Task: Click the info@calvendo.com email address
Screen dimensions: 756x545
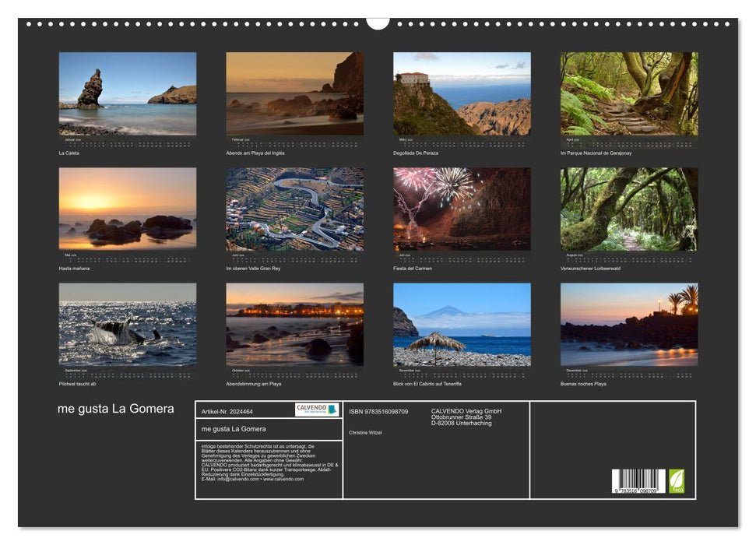Action: [240, 480]
